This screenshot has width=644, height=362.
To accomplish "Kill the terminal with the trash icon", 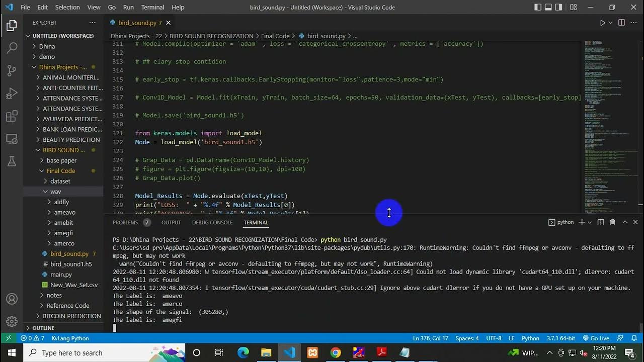I will [x=613, y=222].
